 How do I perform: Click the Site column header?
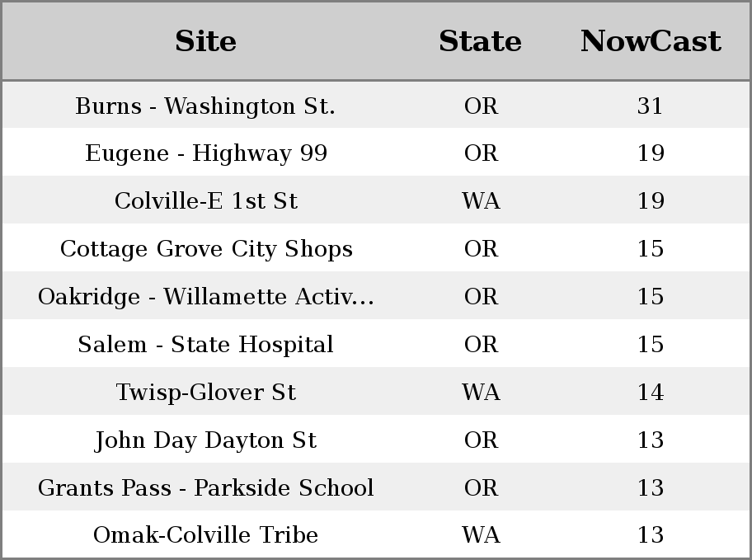[x=206, y=41]
